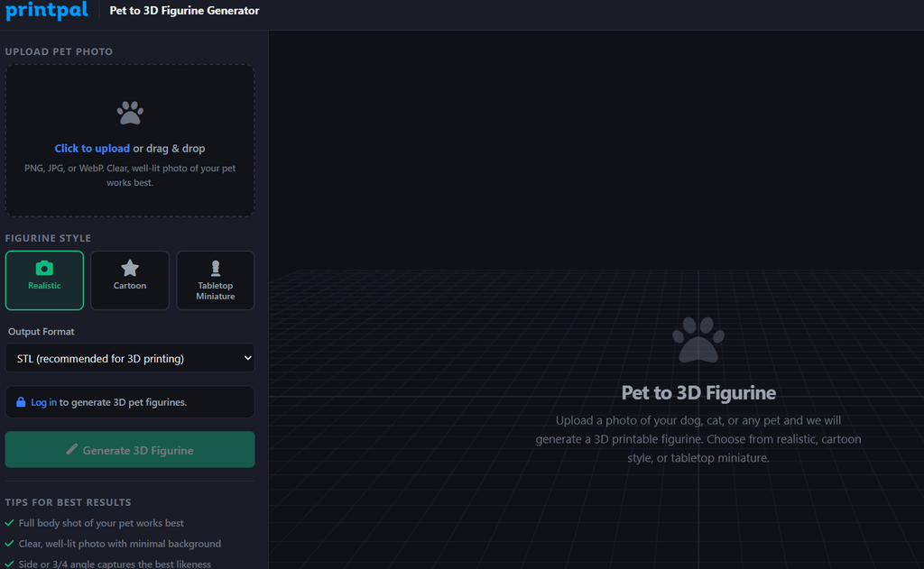Click the large paw icon in viewer
Viewport: 924px width, 569px height.
pos(698,340)
